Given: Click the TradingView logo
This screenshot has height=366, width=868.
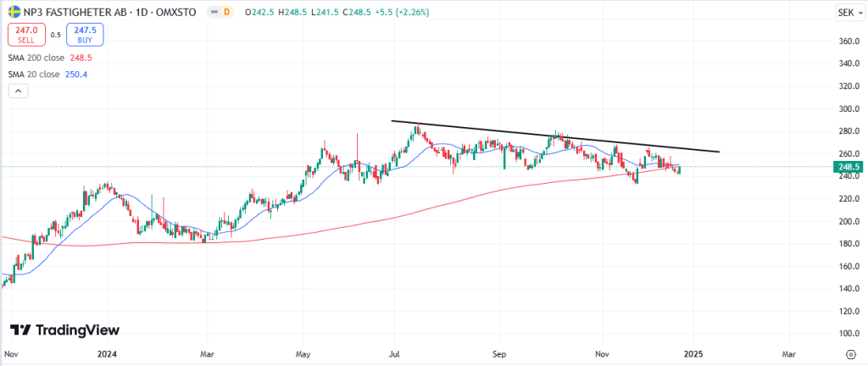Looking at the screenshot, I should coord(64,330).
